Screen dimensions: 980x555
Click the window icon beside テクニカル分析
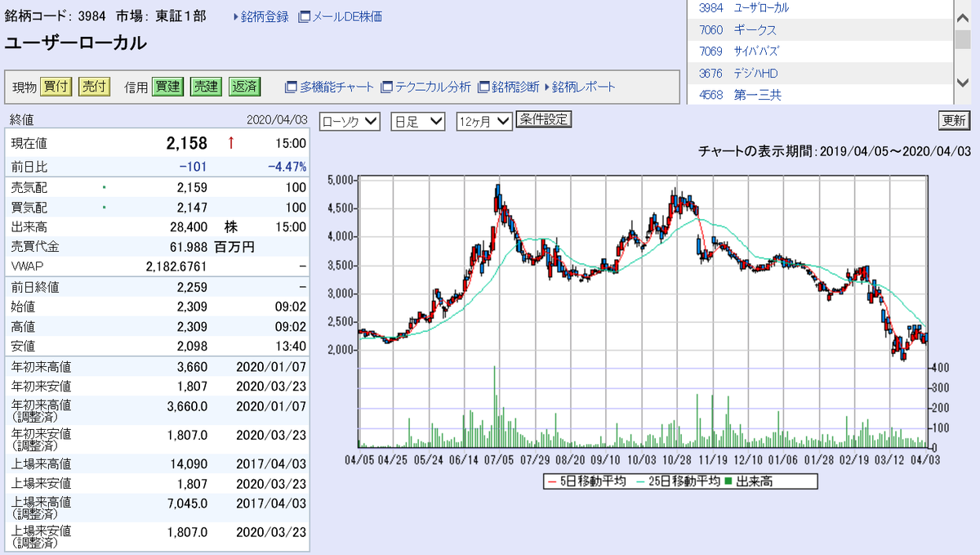click(x=388, y=87)
